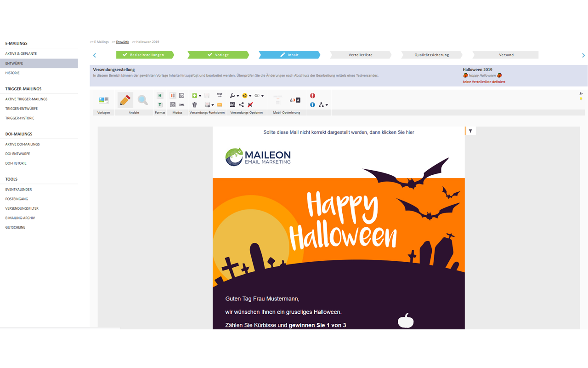Go to Basiseinstellungen wizard step

click(145, 55)
